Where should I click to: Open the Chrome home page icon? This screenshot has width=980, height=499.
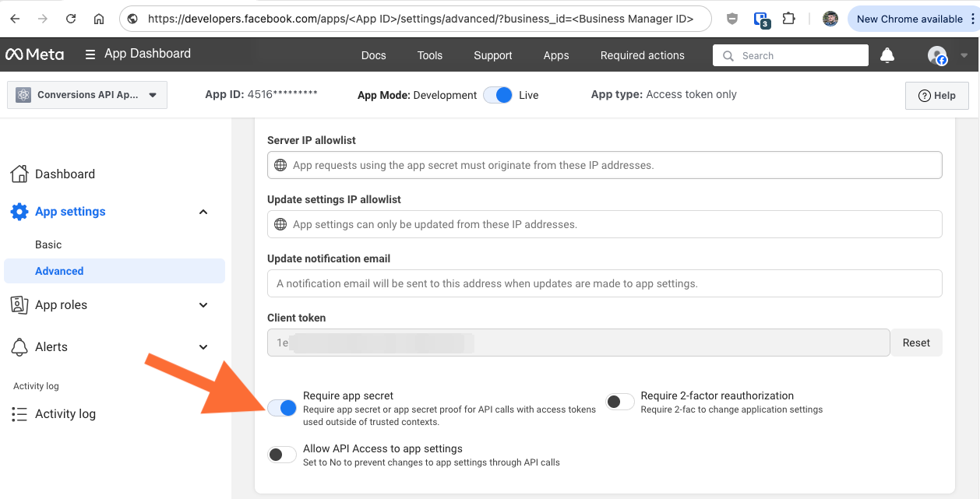[99, 19]
